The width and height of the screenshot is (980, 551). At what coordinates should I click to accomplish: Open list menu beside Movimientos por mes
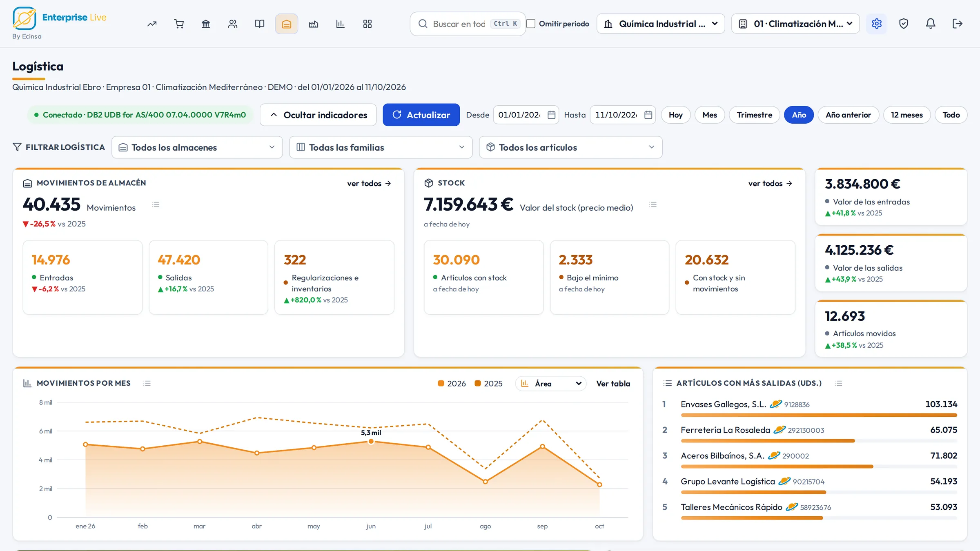tap(147, 383)
